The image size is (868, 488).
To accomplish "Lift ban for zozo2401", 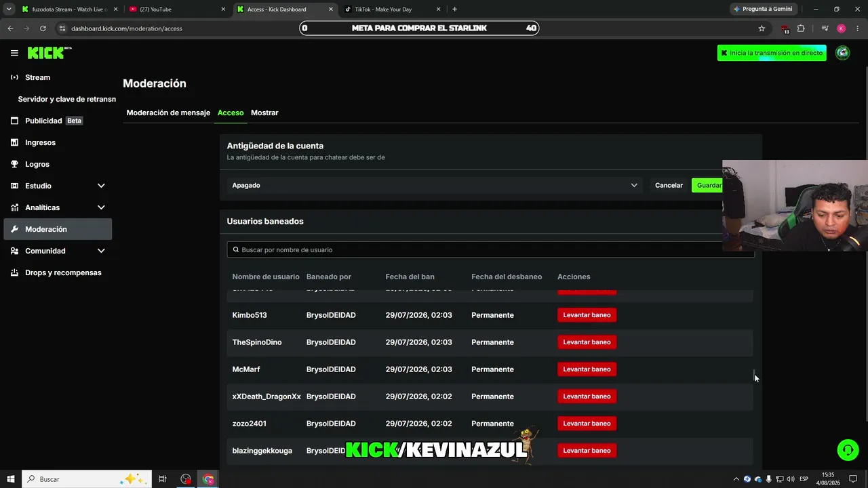I will [x=587, y=424].
